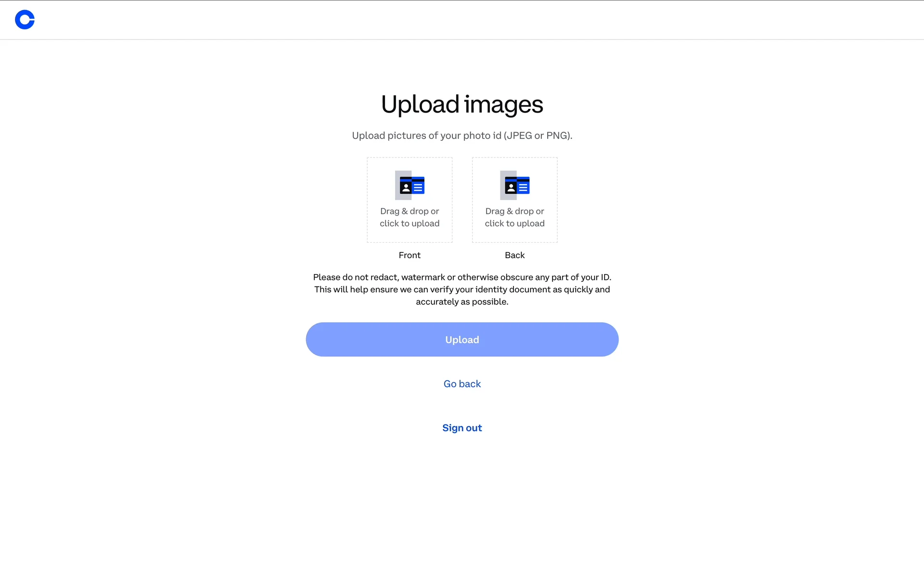Click blue text lines in Back ID icon

pyautogui.click(x=523, y=187)
